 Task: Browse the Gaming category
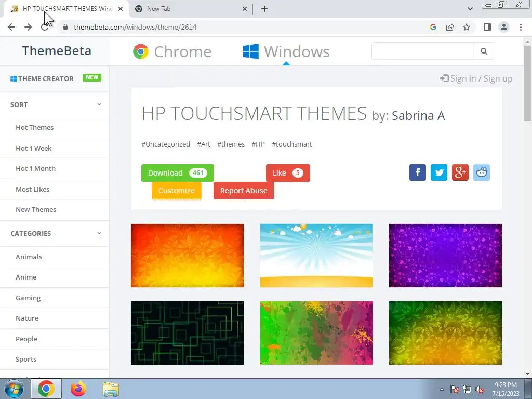pos(28,298)
